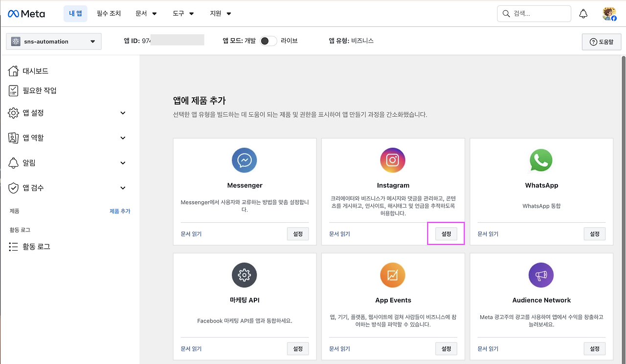Screen dimensions: 626x364
Task: Expand the 앱 역할 sidebar section chevron
Action: coord(123,138)
